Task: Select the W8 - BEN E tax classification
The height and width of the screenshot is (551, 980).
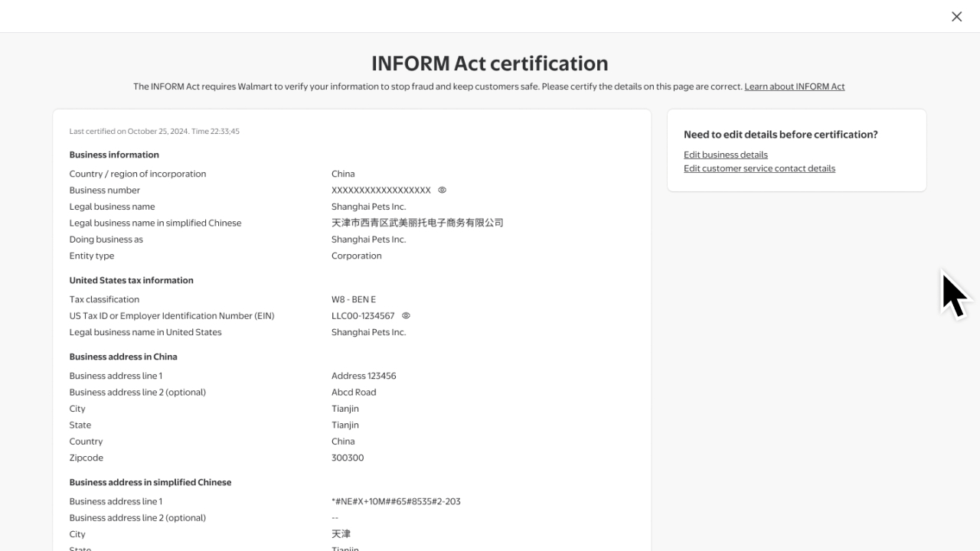Action: 354,299
